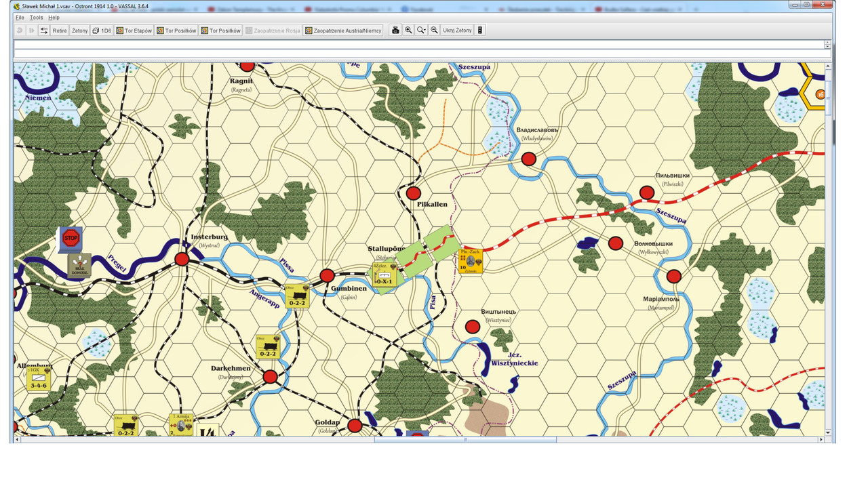Click the map scroll-right arrow
868x486 pixels.
tap(821, 440)
